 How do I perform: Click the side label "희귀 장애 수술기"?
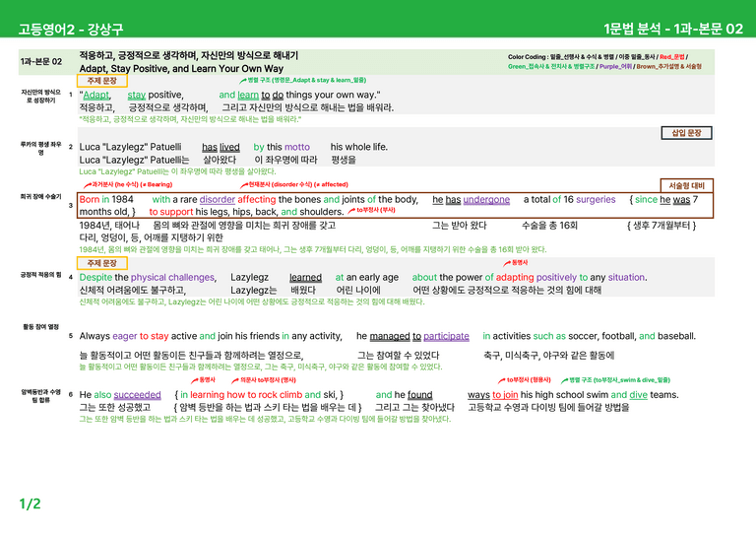pyautogui.click(x=41, y=197)
